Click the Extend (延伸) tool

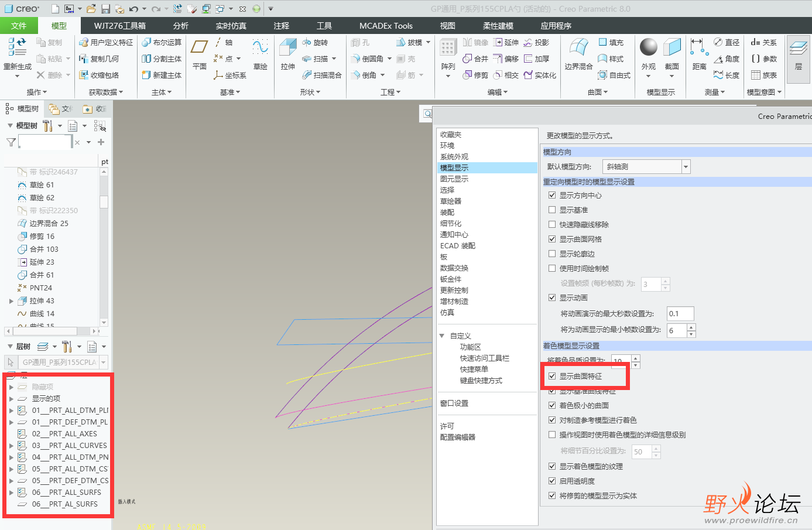click(x=506, y=42)
